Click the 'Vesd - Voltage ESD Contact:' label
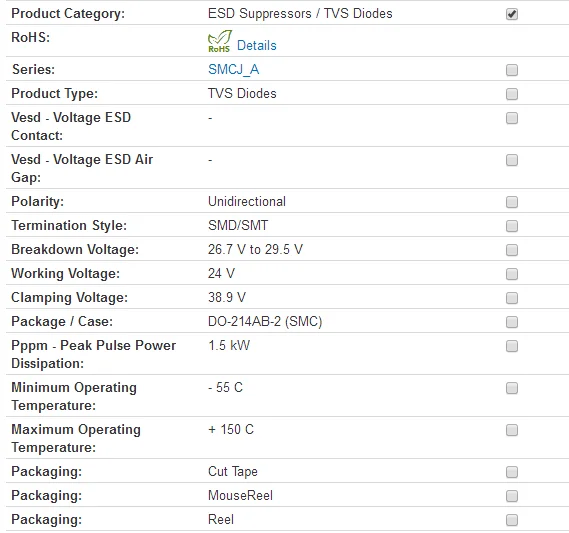This screenshot has width=569, height=533. coord(71,126)
